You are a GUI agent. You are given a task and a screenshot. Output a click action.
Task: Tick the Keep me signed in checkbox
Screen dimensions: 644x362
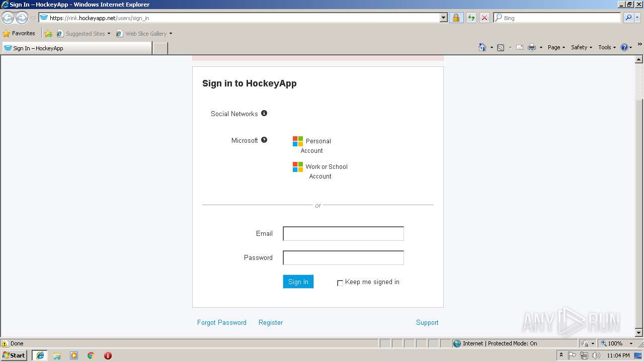click(340, 283)
